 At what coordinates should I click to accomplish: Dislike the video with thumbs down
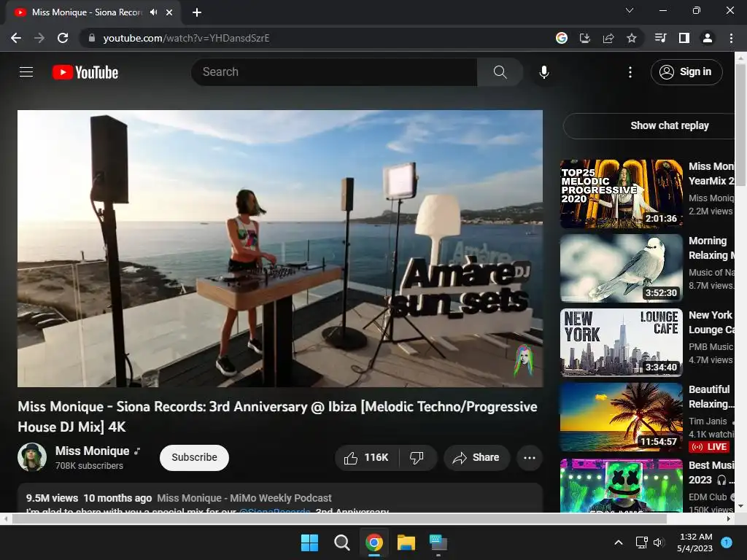417,458
